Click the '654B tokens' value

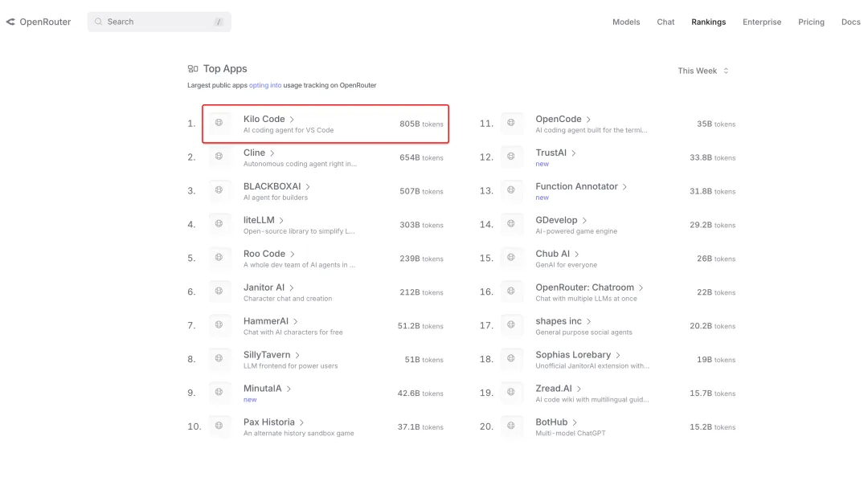(421, 157)
